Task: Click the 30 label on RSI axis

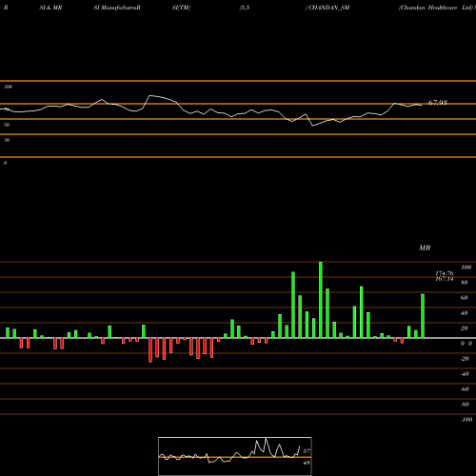Action: [7, 140]
